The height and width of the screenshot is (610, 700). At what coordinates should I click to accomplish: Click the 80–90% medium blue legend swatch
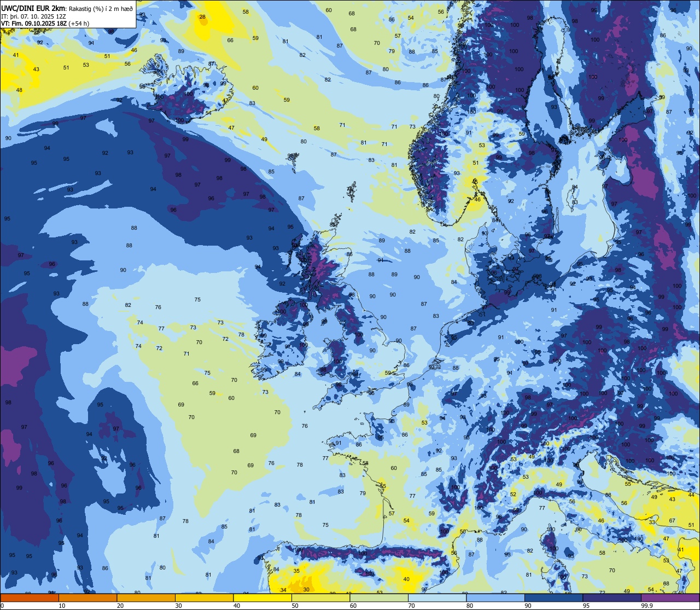[x=495, y=597]
